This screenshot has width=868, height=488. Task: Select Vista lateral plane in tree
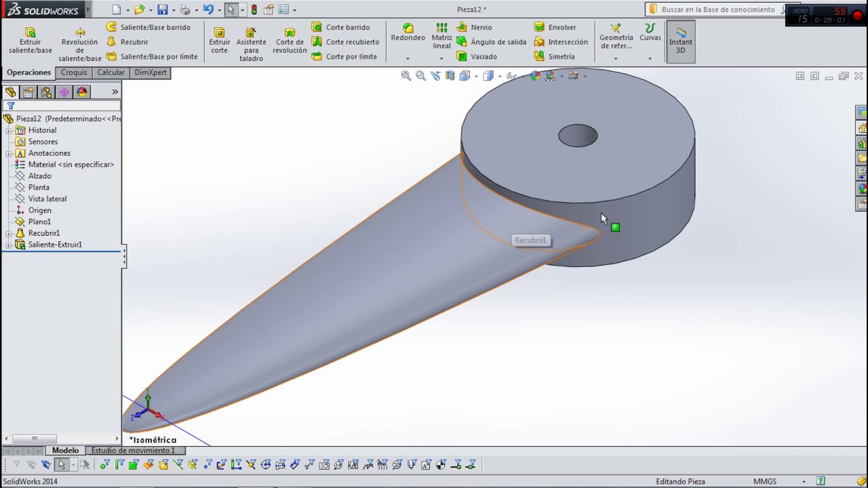tap(47, 199)
